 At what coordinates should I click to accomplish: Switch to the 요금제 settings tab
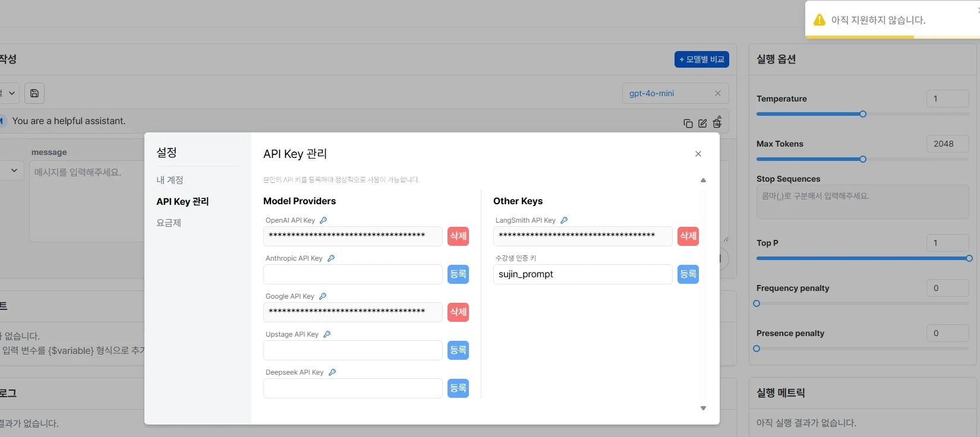(x=169, y=223)
